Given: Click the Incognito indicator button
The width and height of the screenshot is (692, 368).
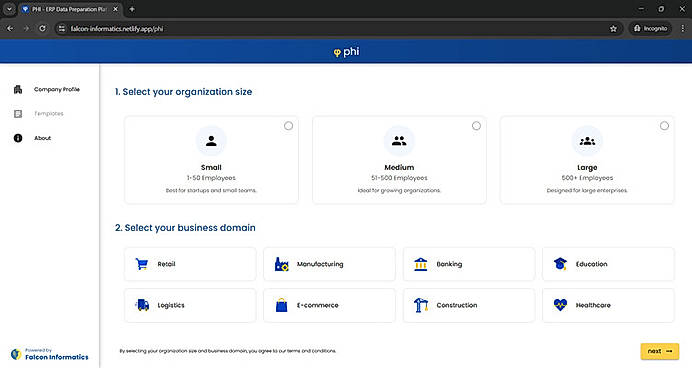Looking at the screenshot, I should [651, 28].
